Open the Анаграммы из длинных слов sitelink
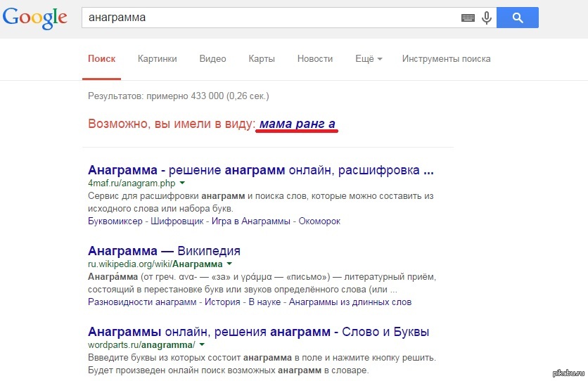This screenshot has width=588, height=381. (350, 302)
